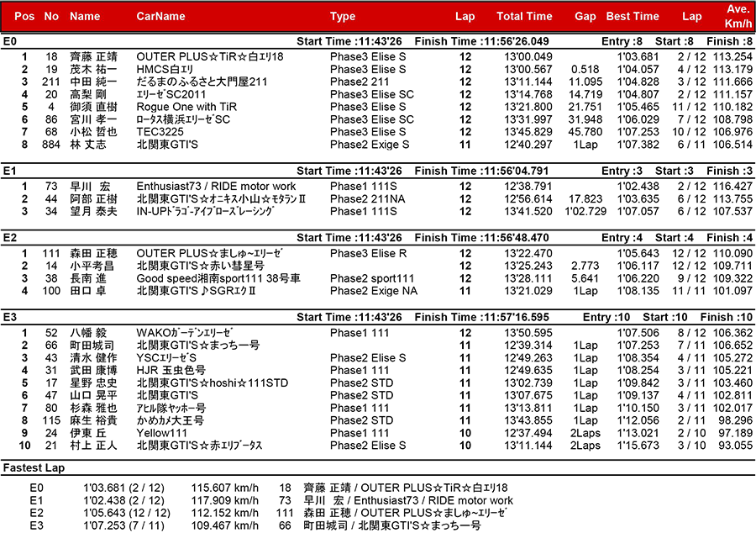Click car name 'YSCエリーゼS'
This screenshot has height=533, width=756.
click(x=166, y=358)
